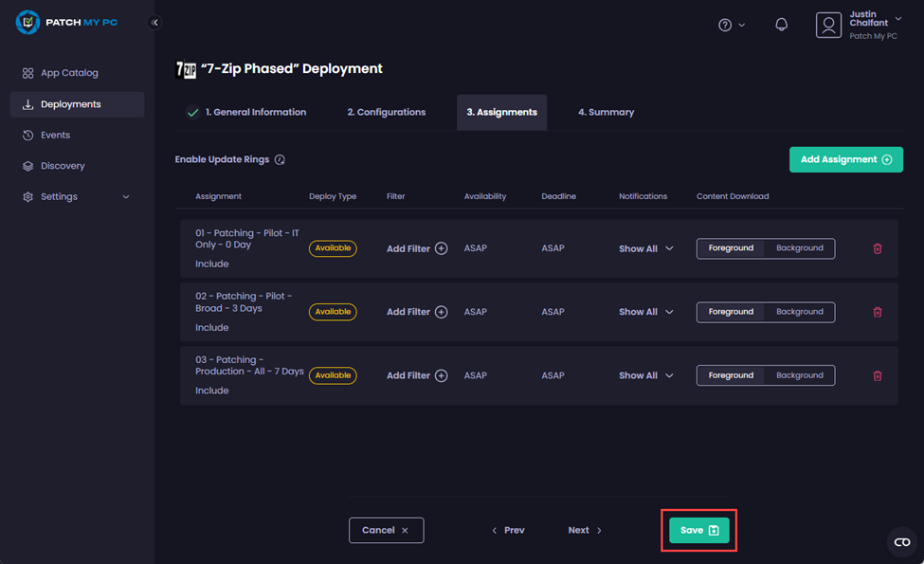Click the Patch My PC logo

tap(67, 22)
